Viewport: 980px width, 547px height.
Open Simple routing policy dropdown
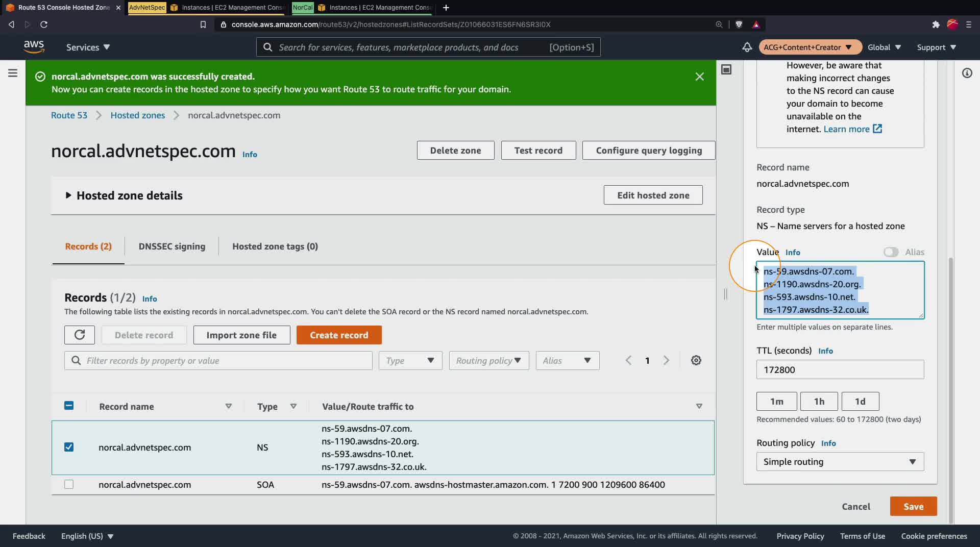(840, 462)
